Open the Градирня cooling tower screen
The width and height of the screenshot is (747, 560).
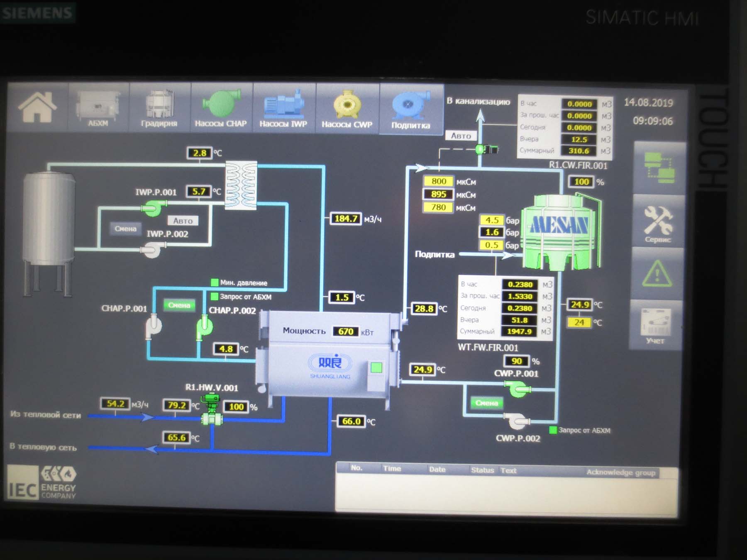pyautogui.click(x=159, y=107)
